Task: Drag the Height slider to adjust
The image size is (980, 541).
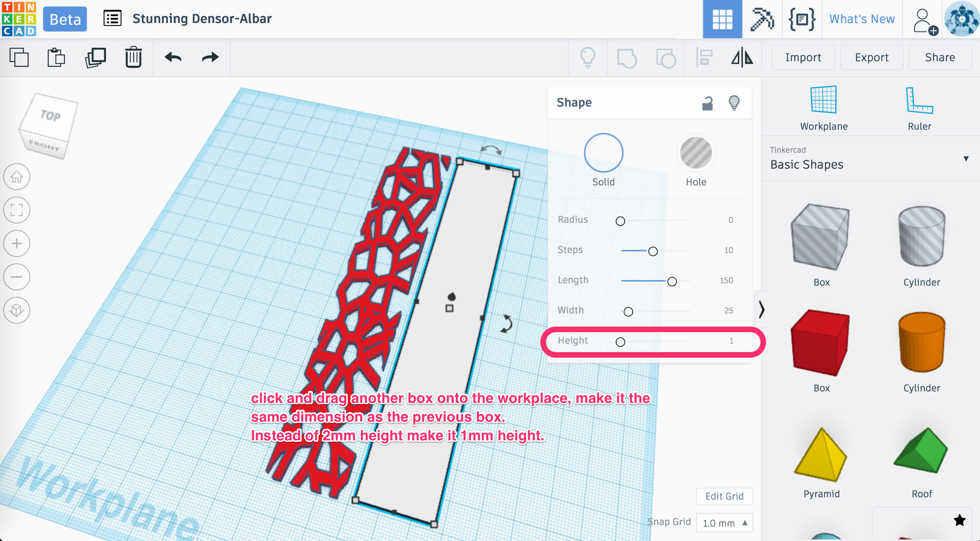Action: click(619, 341)
